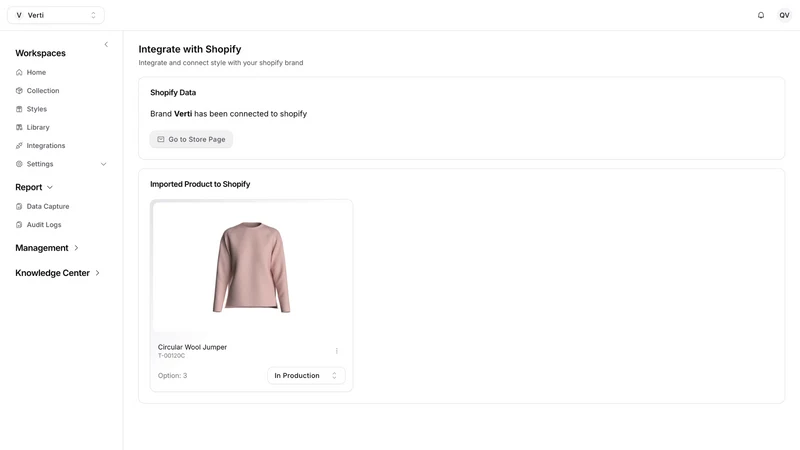The image size is (800, 450).
Task: Expand the Settings submenu chevron
Action: tap(104, 164)
